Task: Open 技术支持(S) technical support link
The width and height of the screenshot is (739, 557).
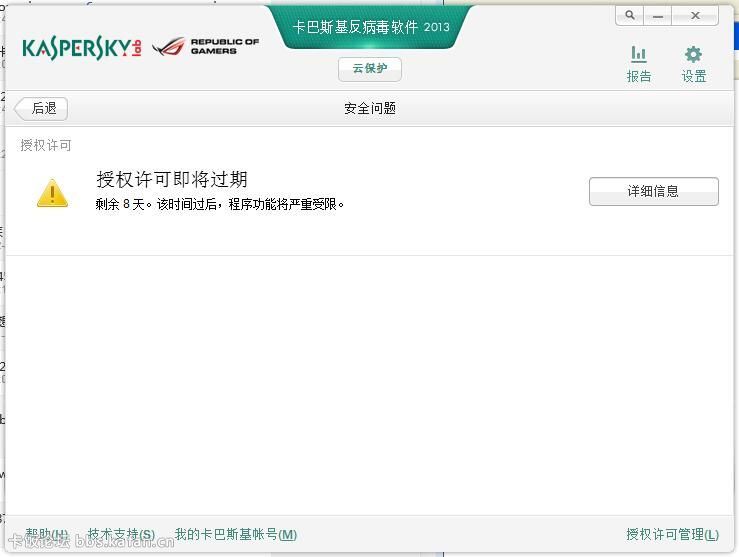Action: point(121,534)
